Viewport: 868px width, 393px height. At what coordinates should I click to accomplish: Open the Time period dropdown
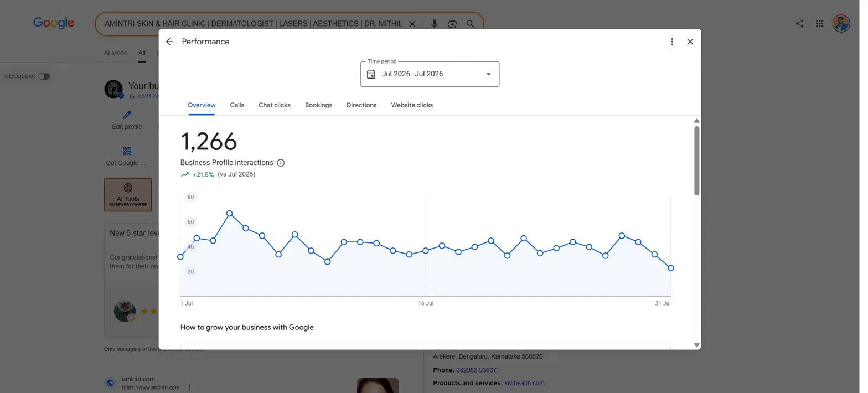(430, 74)
